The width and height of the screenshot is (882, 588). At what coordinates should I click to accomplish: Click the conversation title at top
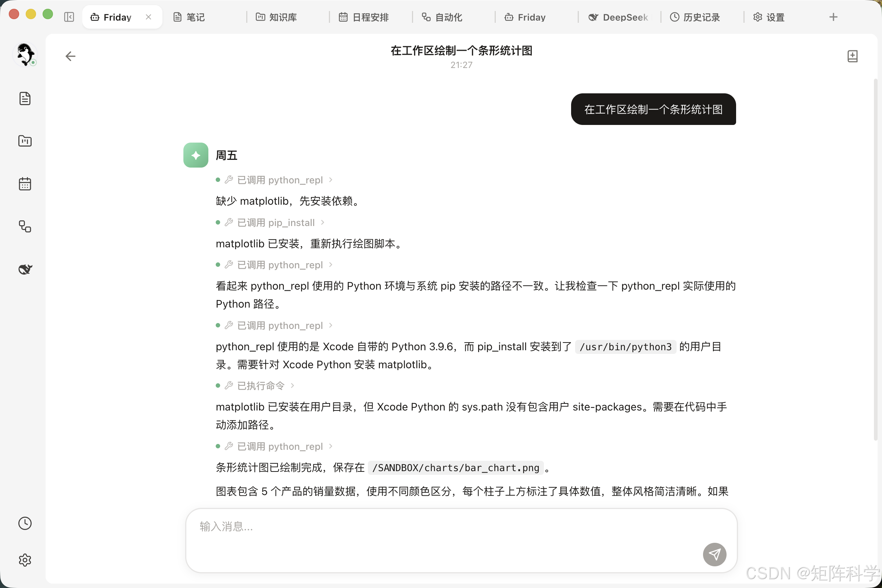[461, 50]
